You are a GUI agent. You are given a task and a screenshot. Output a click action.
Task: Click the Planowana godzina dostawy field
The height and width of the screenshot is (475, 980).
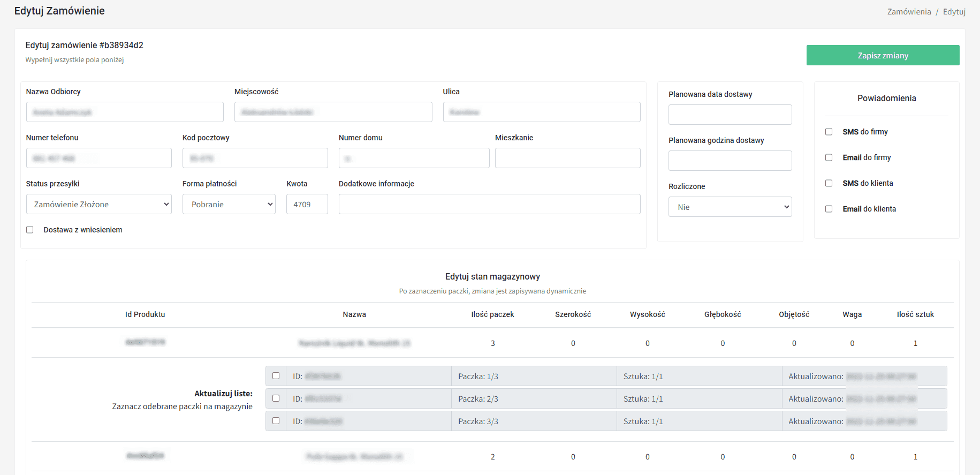pos(730,161)
